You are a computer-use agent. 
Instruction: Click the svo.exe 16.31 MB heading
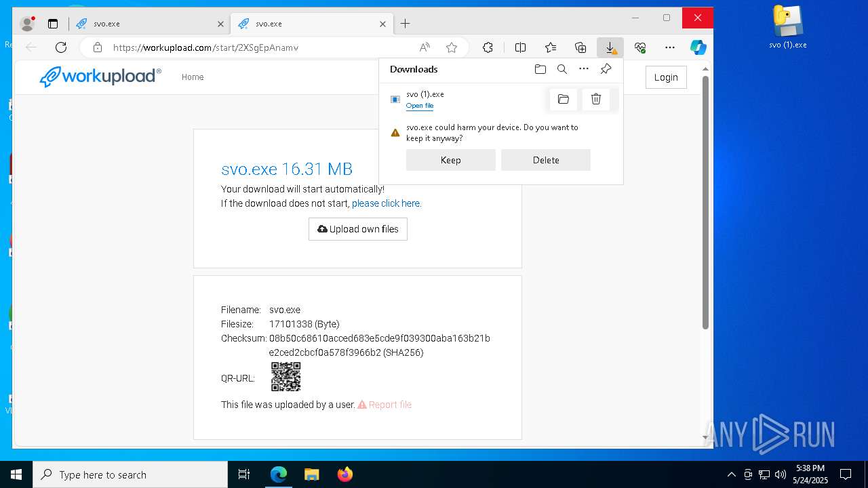tap(287, 169)
